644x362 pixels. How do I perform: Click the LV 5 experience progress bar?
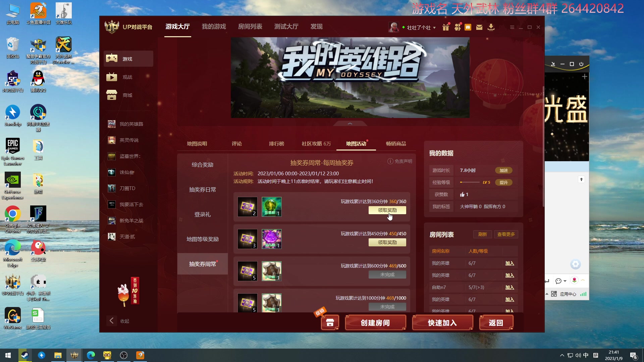click(470, 182)
